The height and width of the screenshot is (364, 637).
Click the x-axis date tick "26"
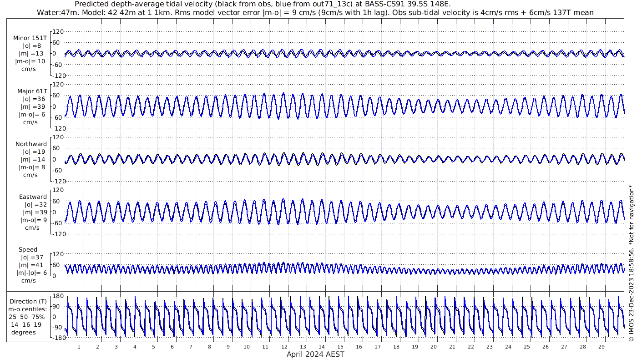[545, 346]
